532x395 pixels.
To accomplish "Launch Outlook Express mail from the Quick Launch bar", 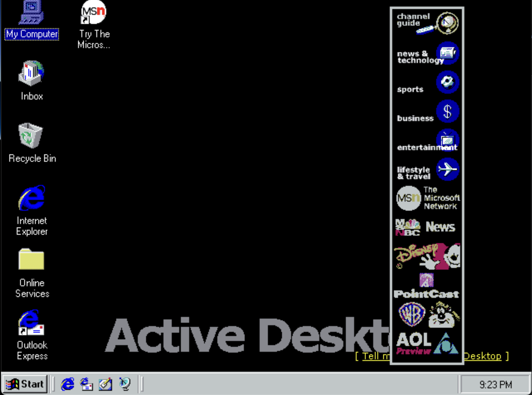I will click(86, 384).
